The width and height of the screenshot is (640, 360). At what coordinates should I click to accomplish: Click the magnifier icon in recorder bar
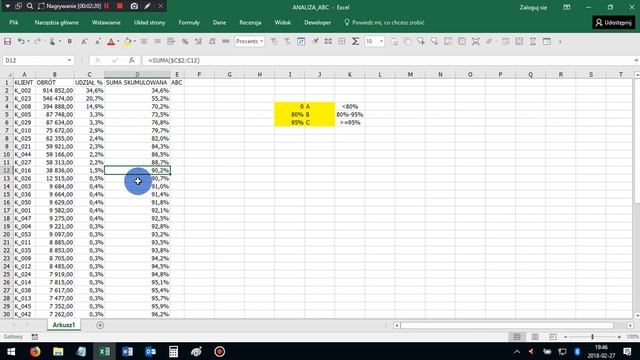click(x=30, y=6)
